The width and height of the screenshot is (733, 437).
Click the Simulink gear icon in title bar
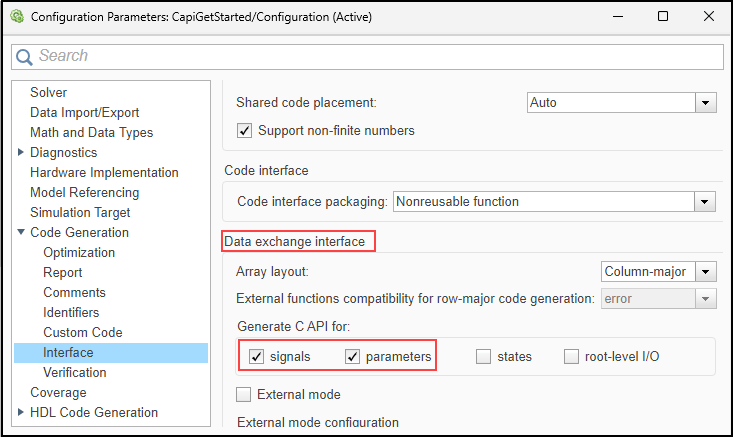point(15,16)
